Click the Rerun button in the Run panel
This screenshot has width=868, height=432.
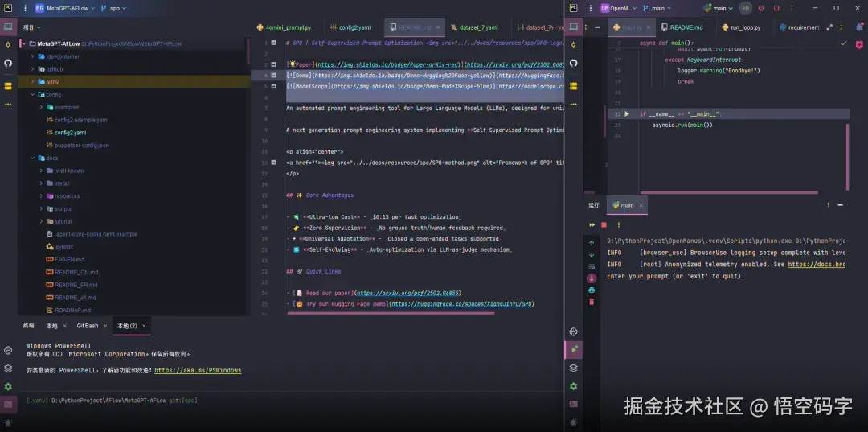[592, 225]
